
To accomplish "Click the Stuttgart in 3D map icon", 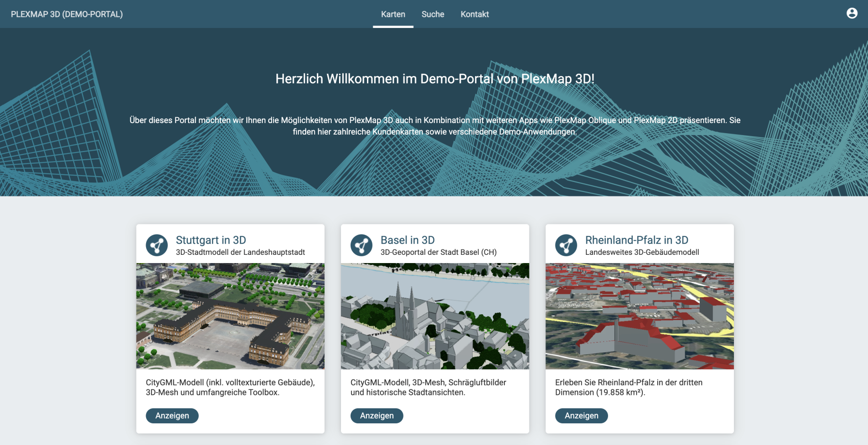I will (157, 245).
